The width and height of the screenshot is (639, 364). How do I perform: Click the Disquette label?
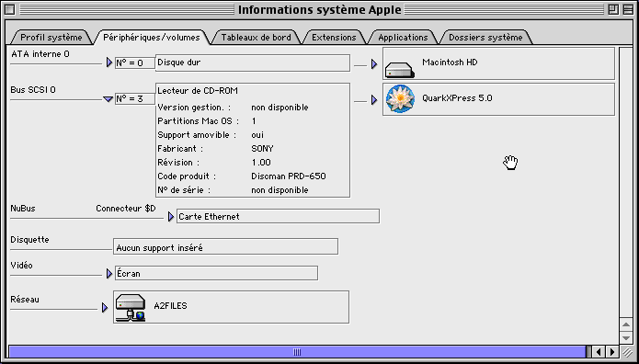[29, 240]
